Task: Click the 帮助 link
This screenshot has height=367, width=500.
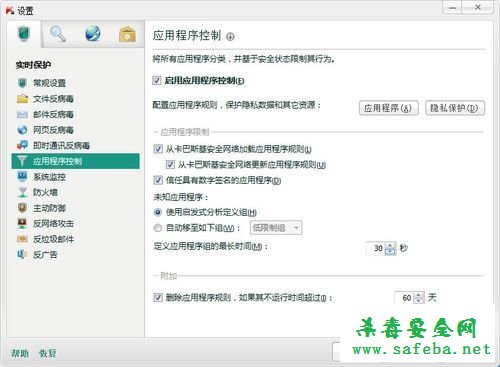Action: click(x=20, y=353)
